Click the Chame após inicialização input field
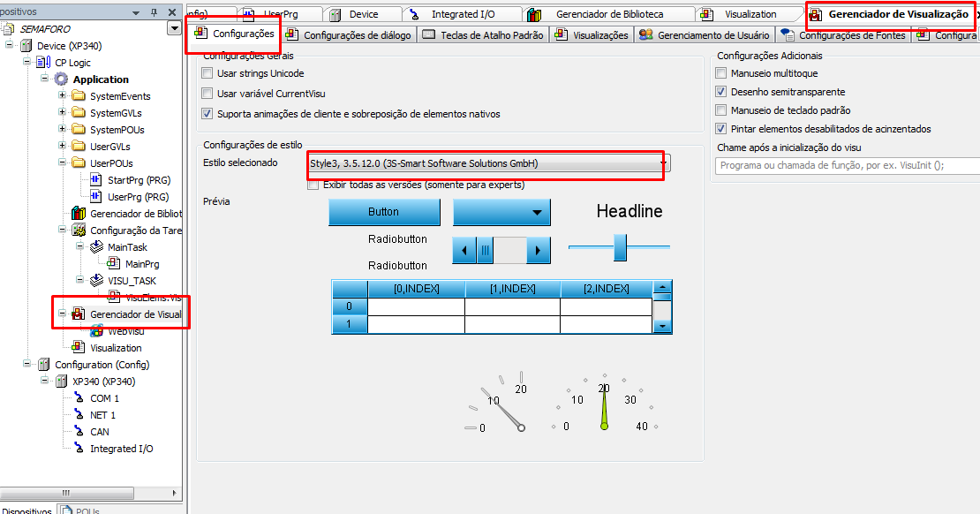Image resolution: width=980 pixels, height=514 pixels. tap(846, 165)
